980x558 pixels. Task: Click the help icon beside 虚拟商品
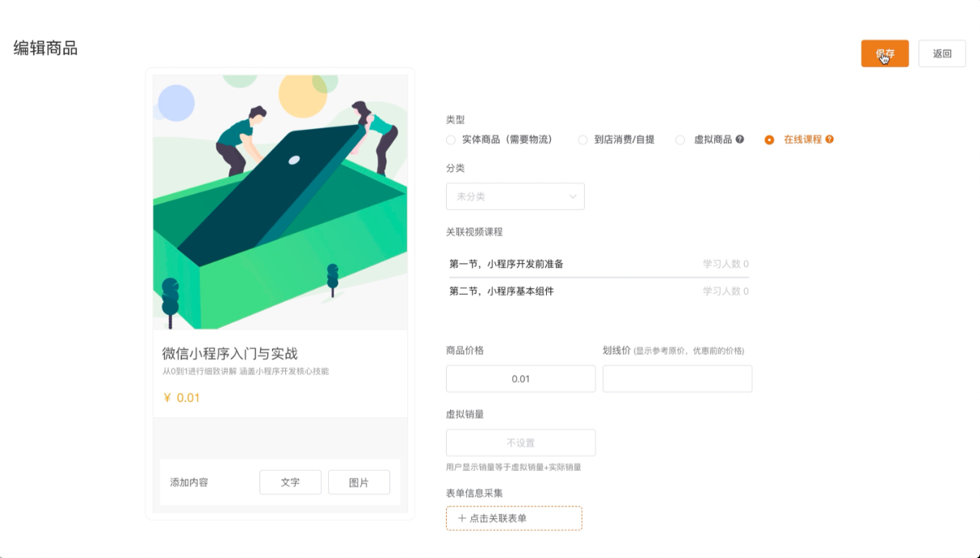740,139
